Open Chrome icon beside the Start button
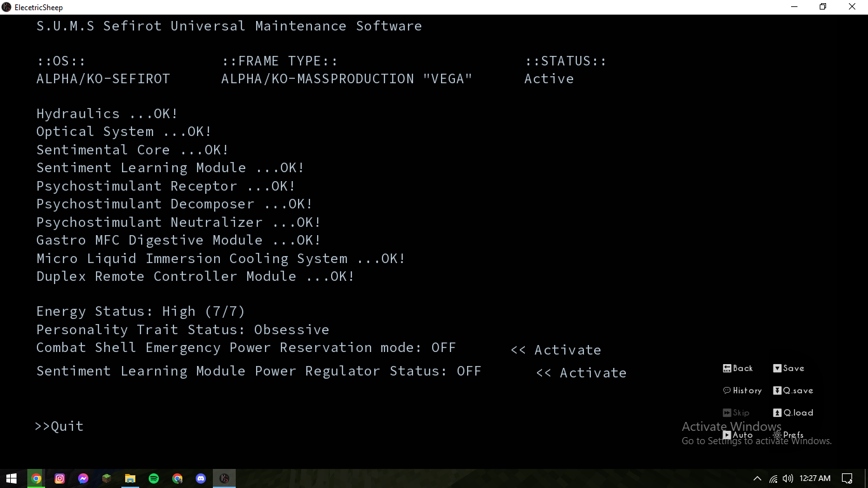This screenshot has height=488, width=868. [x=36, y=478]
